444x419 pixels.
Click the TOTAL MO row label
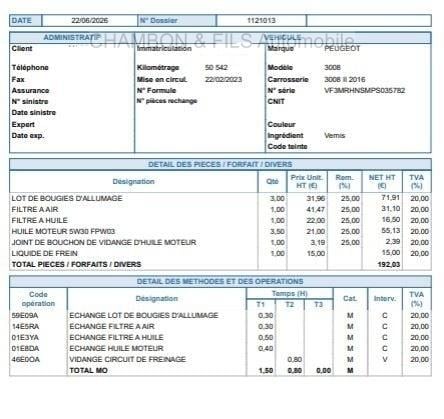(88, 371)
